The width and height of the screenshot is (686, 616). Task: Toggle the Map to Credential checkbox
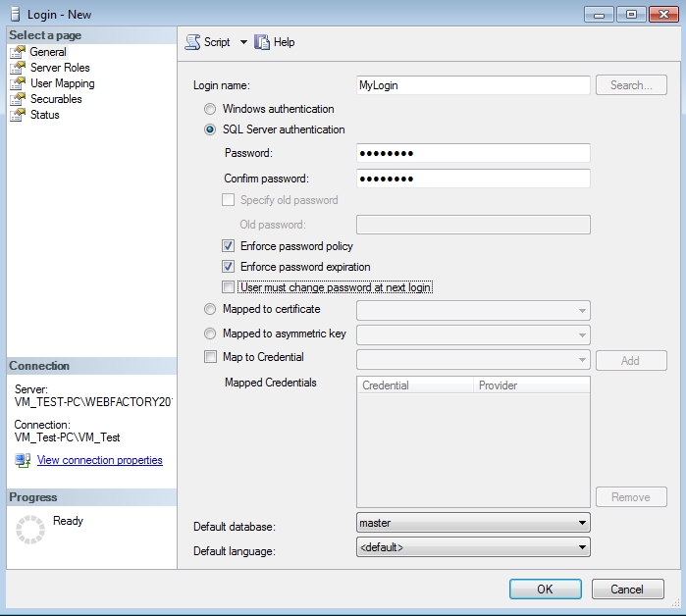pos(210,357)
